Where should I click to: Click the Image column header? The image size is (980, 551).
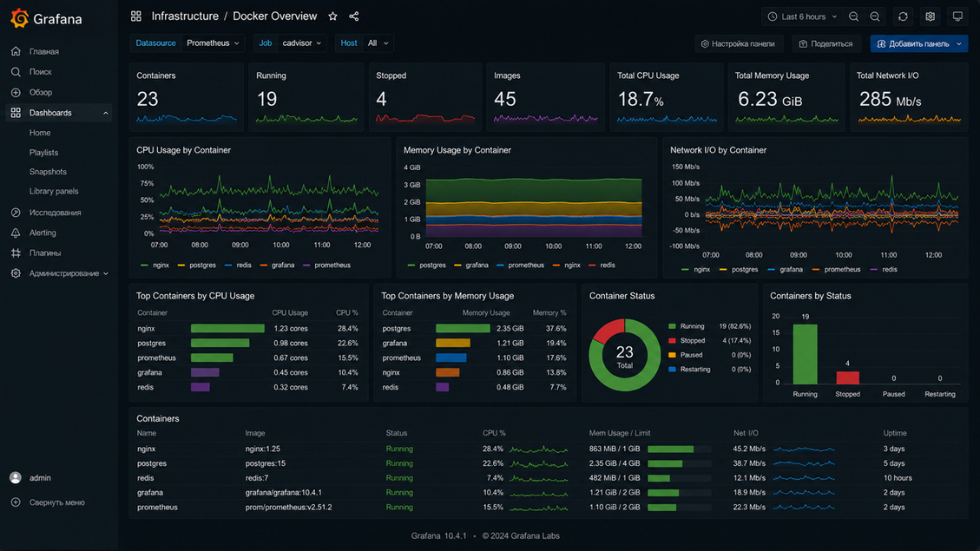coord(255,433)
